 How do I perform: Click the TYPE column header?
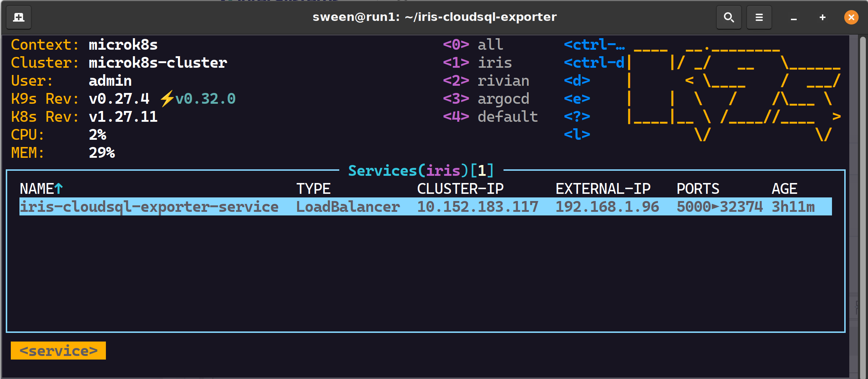[x=313, y=189]
